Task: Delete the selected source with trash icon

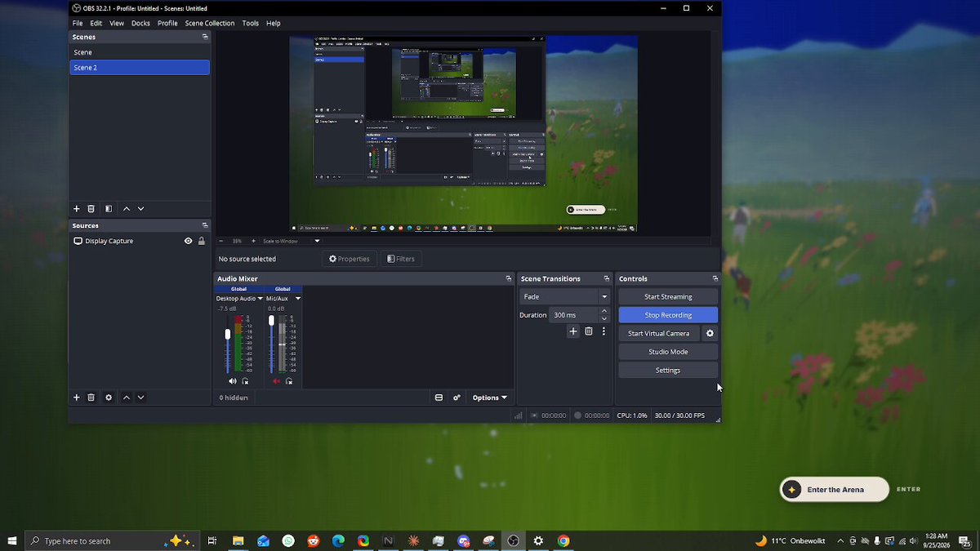Action: pos(91,398)
